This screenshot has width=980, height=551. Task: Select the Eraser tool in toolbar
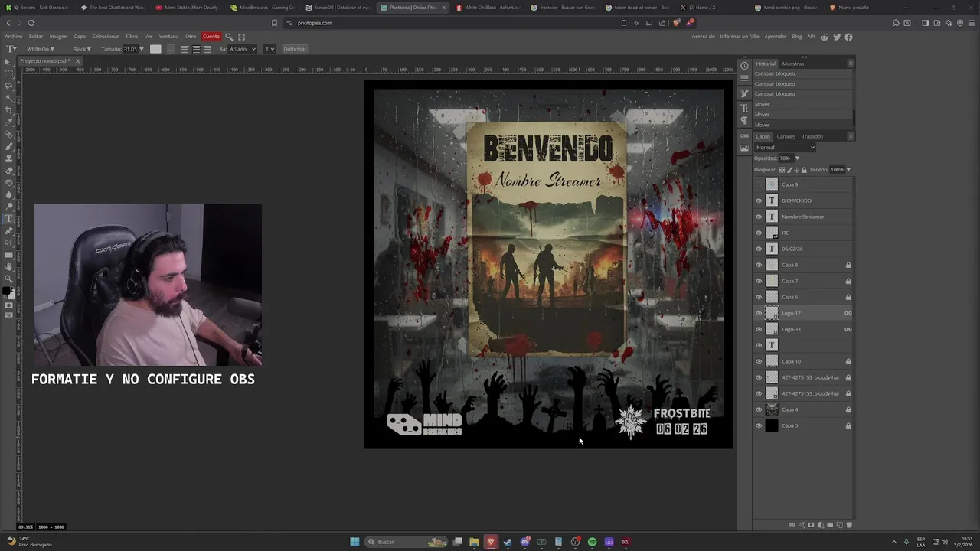[x=9, y=170]
